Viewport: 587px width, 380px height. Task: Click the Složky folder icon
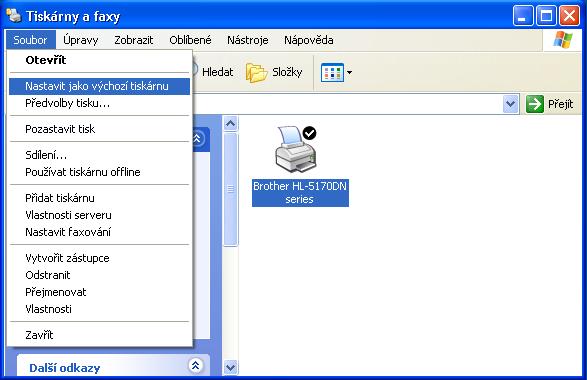tap(256, 72)
